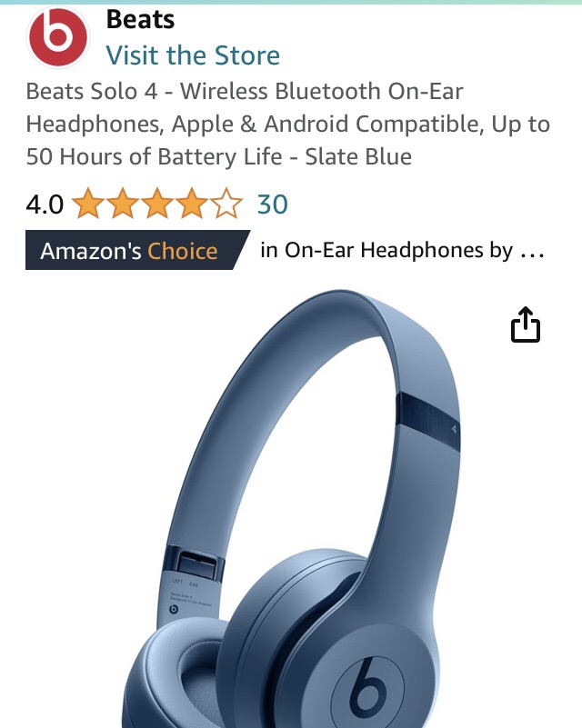
Task: Tap the Amazon's Choice badge
Action: [x=137, y=250]
